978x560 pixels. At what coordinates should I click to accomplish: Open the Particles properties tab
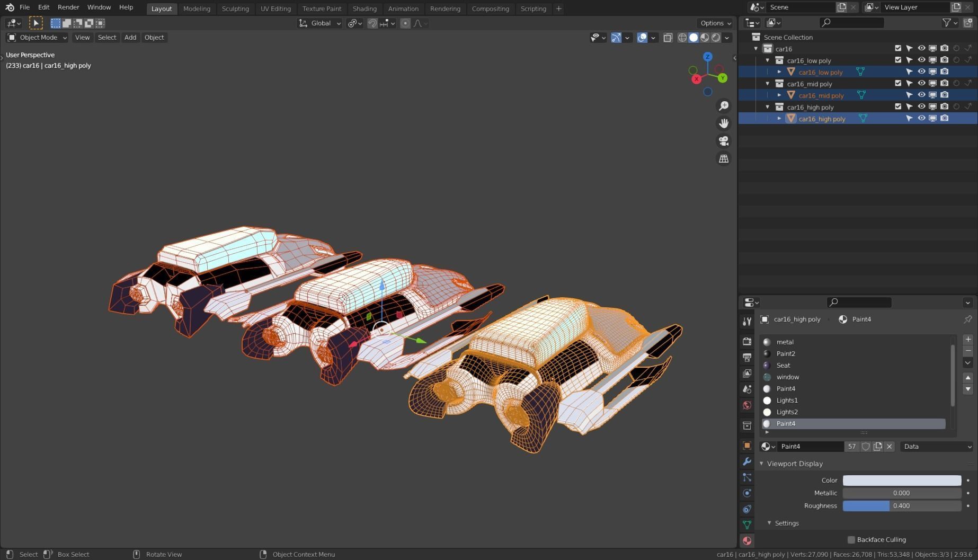(x=746, y=477)
